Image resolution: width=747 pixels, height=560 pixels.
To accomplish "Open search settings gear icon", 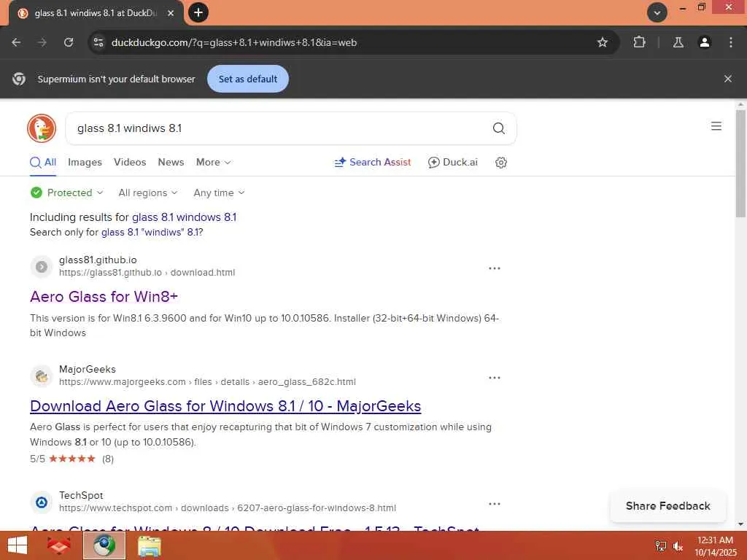I will coord(500,163).
